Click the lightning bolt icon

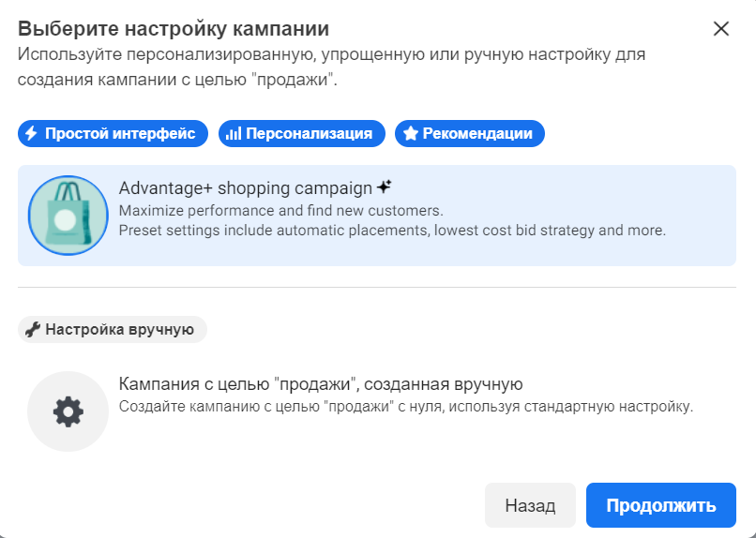[x=32, y=133]
